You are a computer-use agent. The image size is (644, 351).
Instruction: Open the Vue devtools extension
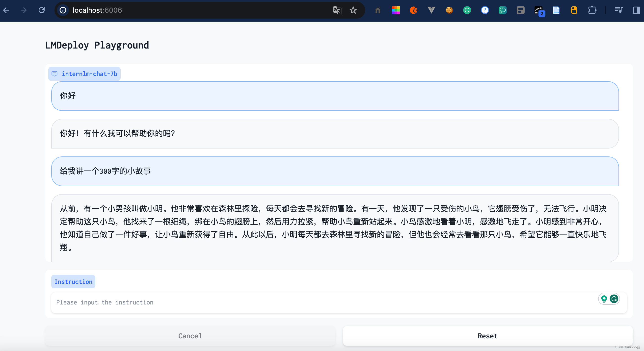pyautogui.click(x=431, y=10)
